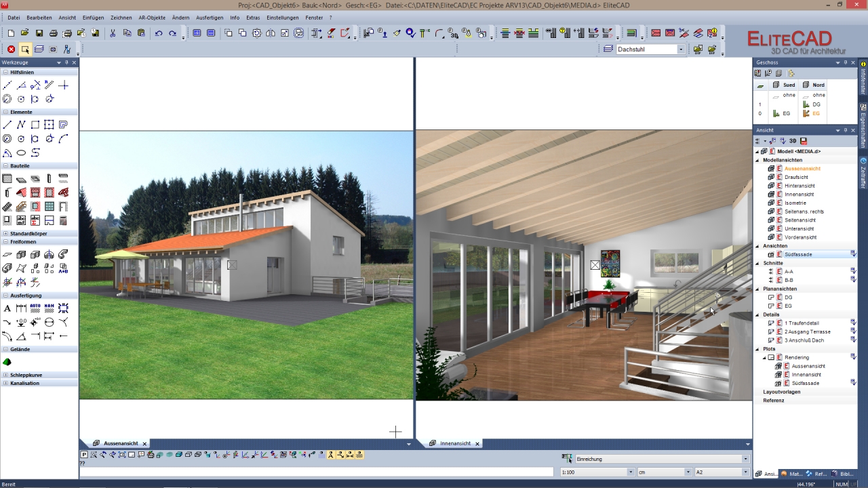Select the green terrain tool under Gelände
The image size is (868, 488).
pos(7,363)
